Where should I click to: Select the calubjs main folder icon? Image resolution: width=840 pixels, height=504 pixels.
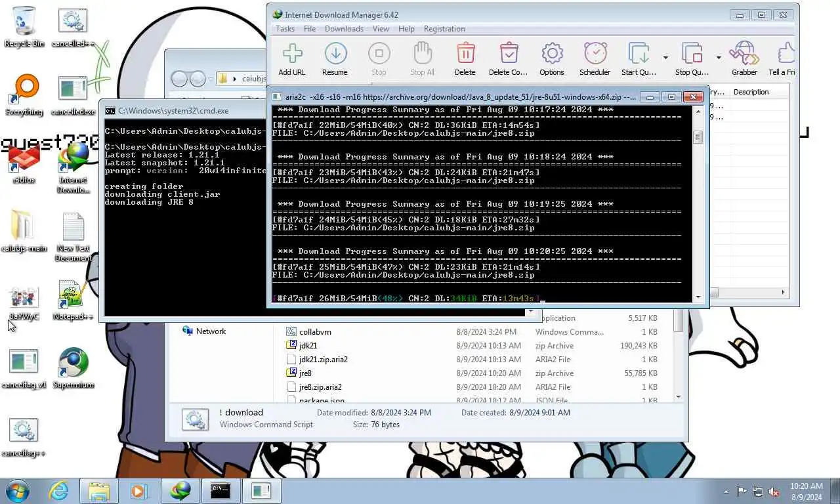pos(24,231)
